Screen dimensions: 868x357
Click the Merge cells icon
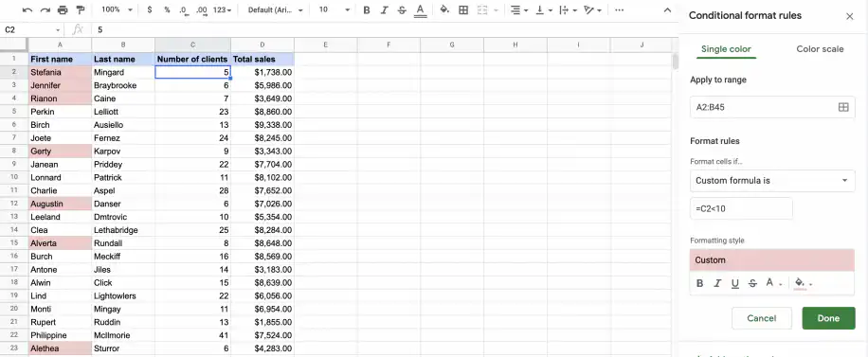[x=482, y=10]
